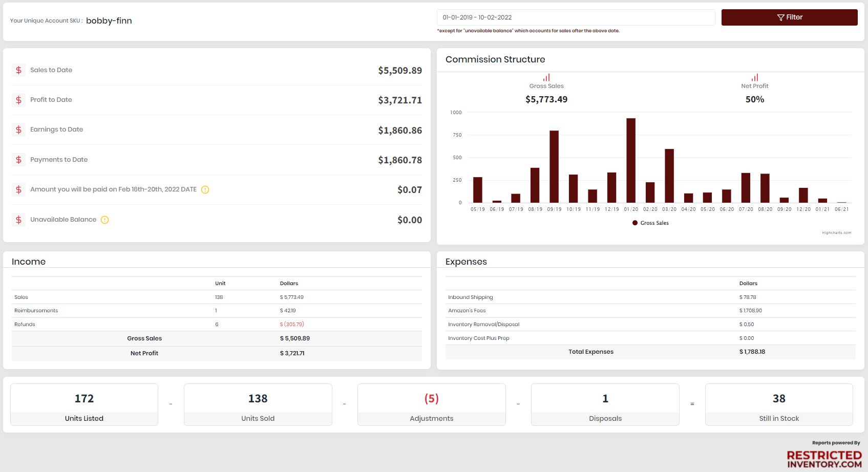Image resolution: width=868 pixels, height=472 pixels.
Task: Click Gross Sales total row $ 5,509.89
Action: pos(217,338)
